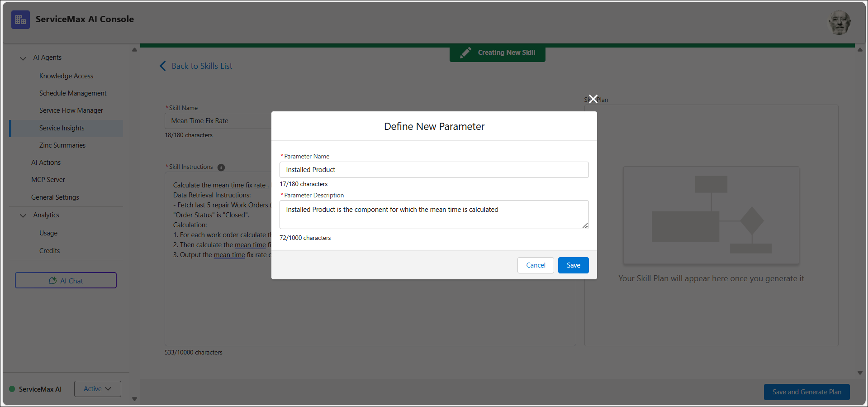
Task: Select Service Insights in the sidebar
Action: click(66, 128)
